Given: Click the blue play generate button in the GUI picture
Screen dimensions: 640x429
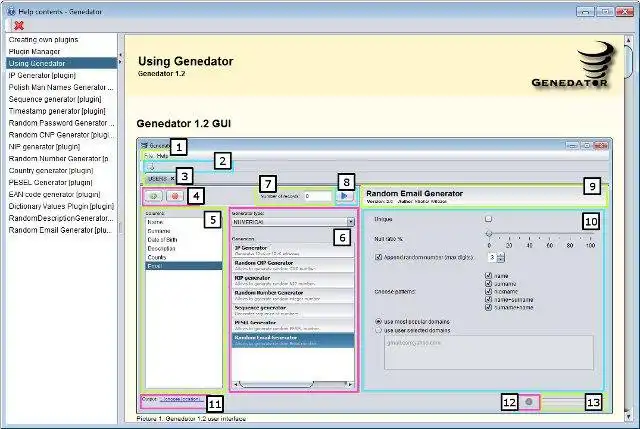Looking at the screenshot, I should point(344,196).
